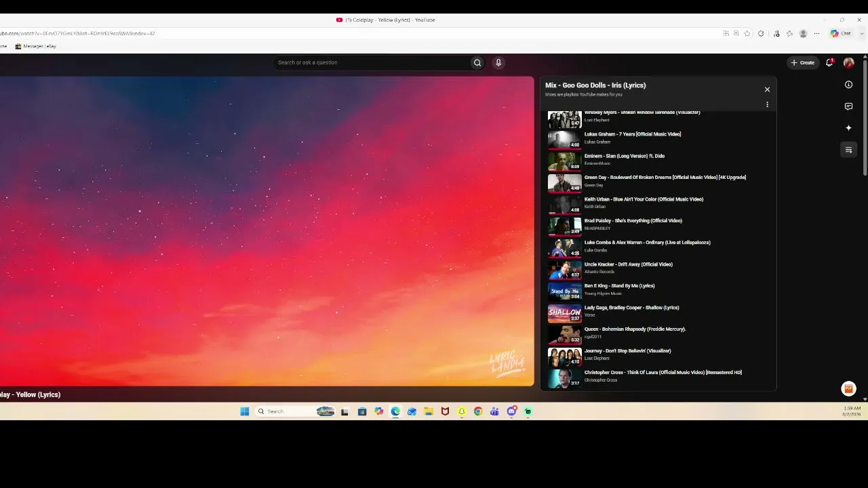Viewport: 868px width, 488px height.
Task: Open the Messages | eBay bookmark
Action: pyautogui.click(x=36, y=46)
